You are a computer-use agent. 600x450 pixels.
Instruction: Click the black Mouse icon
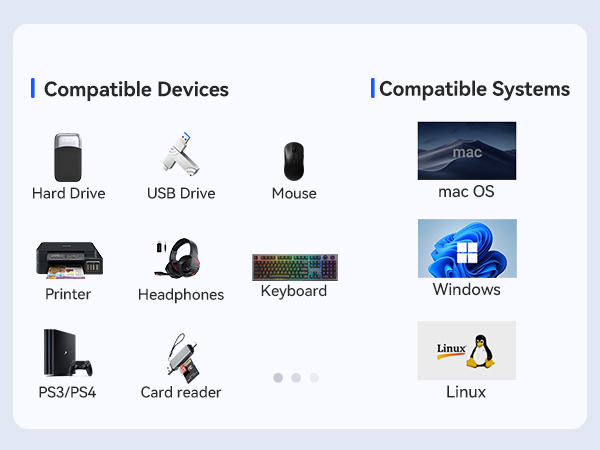294,161
